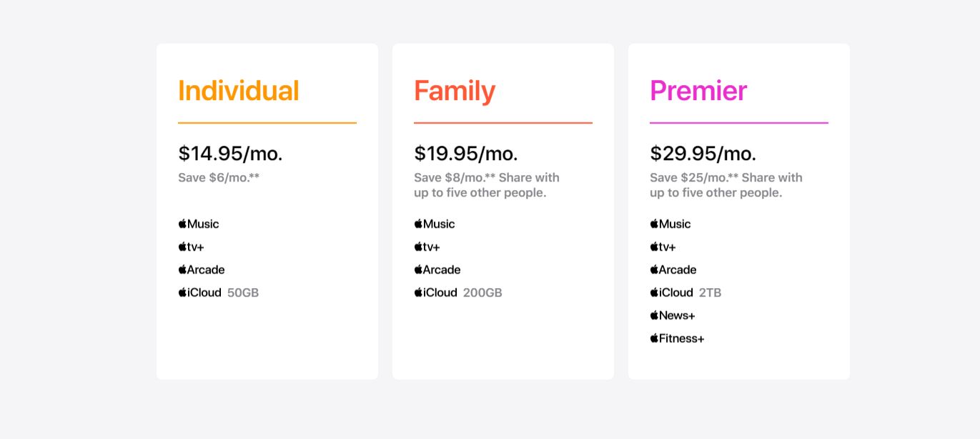
Task: Click the $14.95/mo. price
Action: (x=230, y=153)
